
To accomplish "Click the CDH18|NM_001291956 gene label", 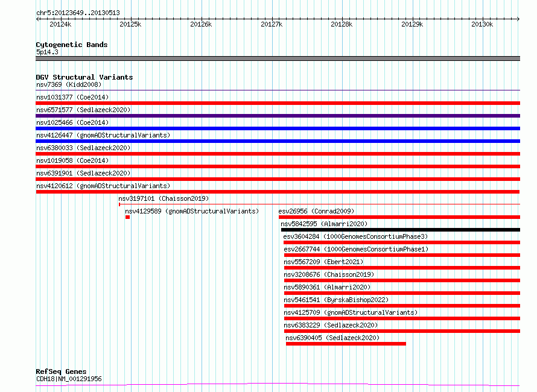I will click(69, 379).
